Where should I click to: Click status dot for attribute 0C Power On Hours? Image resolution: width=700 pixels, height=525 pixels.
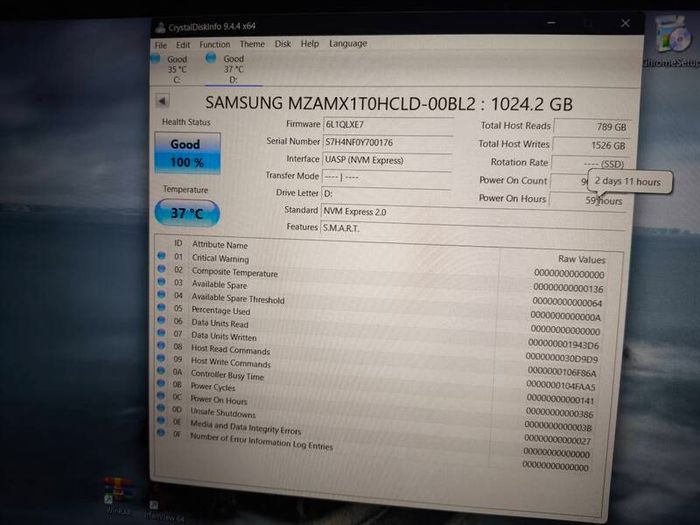tap(161, 396)
